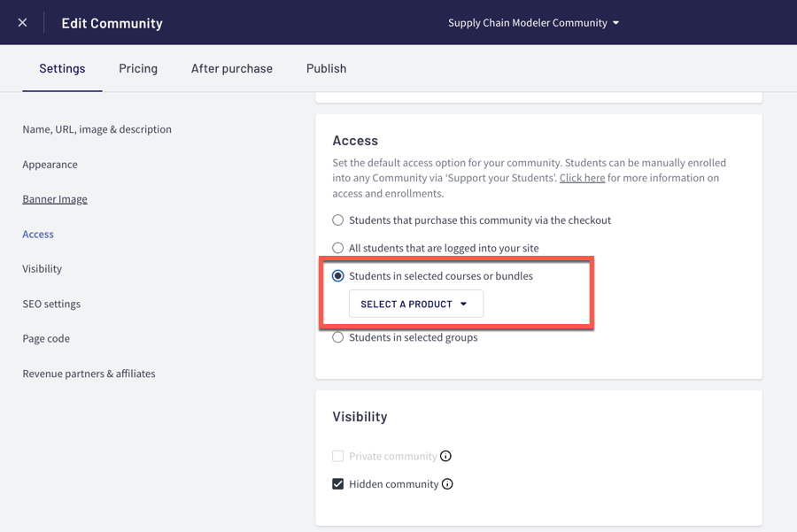
Task: Expand the Select a Product dropdown
Action: click(415, 304)
